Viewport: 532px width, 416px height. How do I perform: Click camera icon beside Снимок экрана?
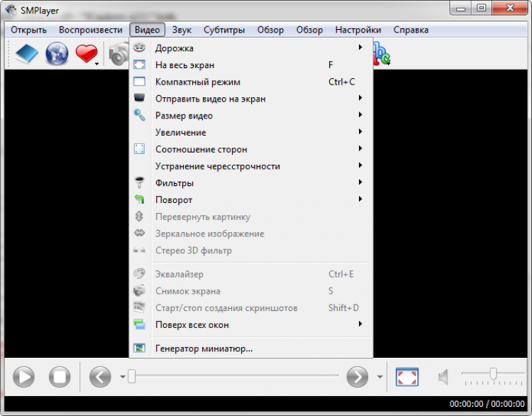(x=139, y=290)
